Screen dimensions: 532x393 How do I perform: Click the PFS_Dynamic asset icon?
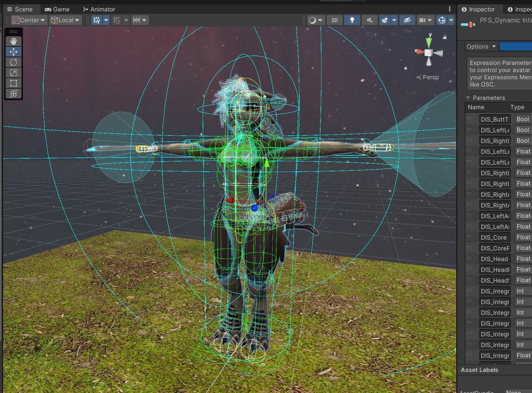(x=468, y=24)
